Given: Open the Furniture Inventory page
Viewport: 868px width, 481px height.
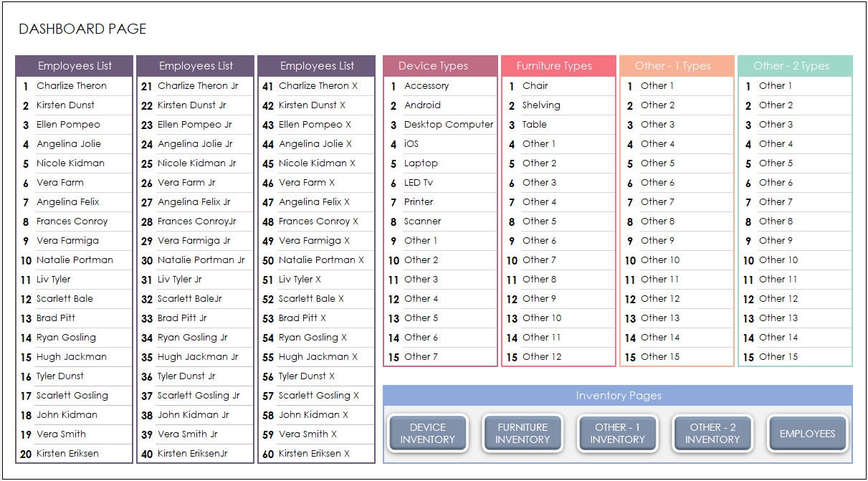Looking at the screenshot, I should coord(523,432).
